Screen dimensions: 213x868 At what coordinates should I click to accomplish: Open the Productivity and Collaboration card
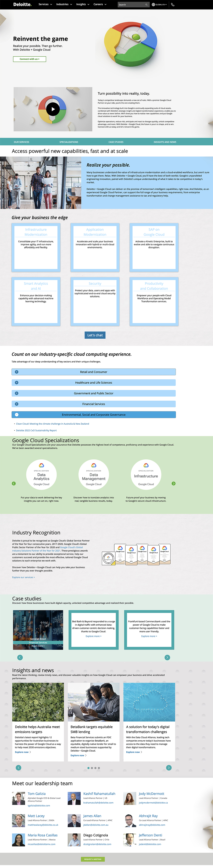pos(154,302)
